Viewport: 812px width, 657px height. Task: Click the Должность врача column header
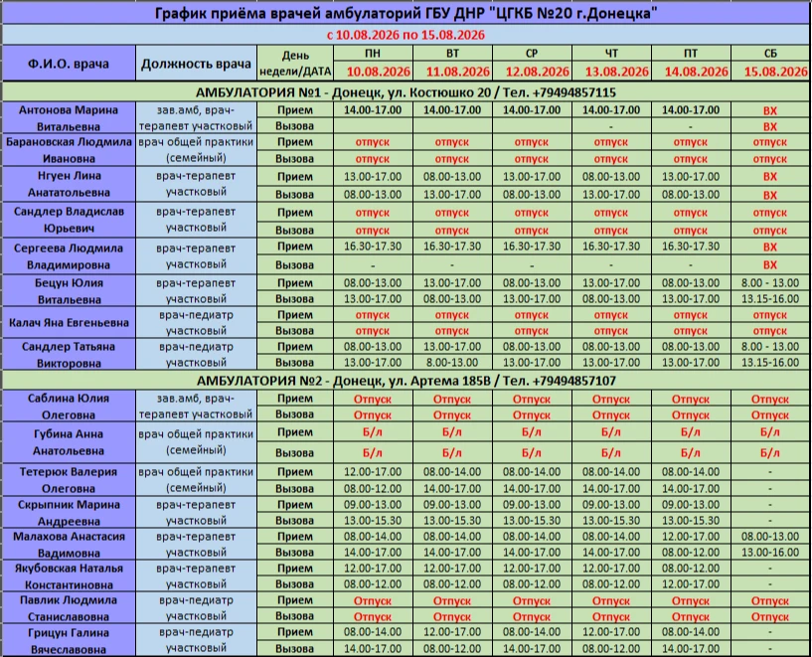(196, 64)
